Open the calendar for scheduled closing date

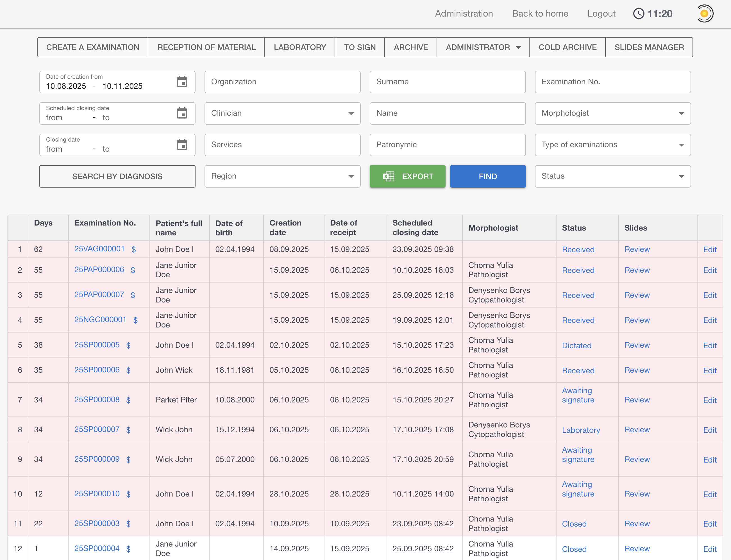tap(182, 113)
